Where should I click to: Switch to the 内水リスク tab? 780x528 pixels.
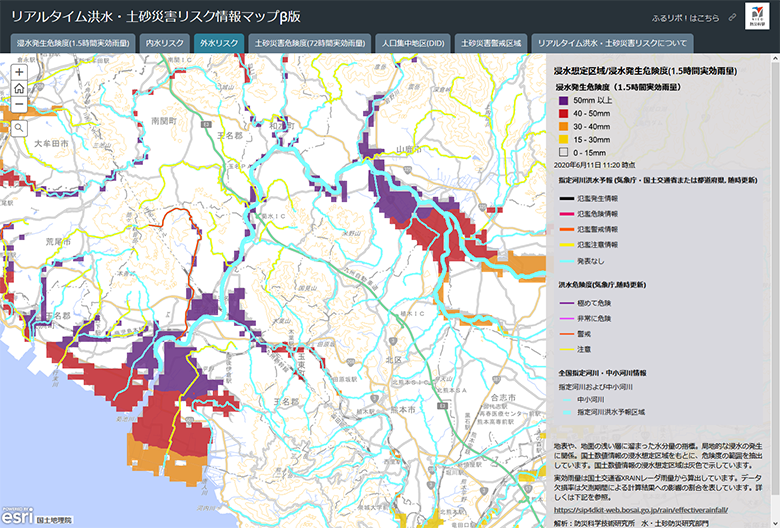[165, 44]
